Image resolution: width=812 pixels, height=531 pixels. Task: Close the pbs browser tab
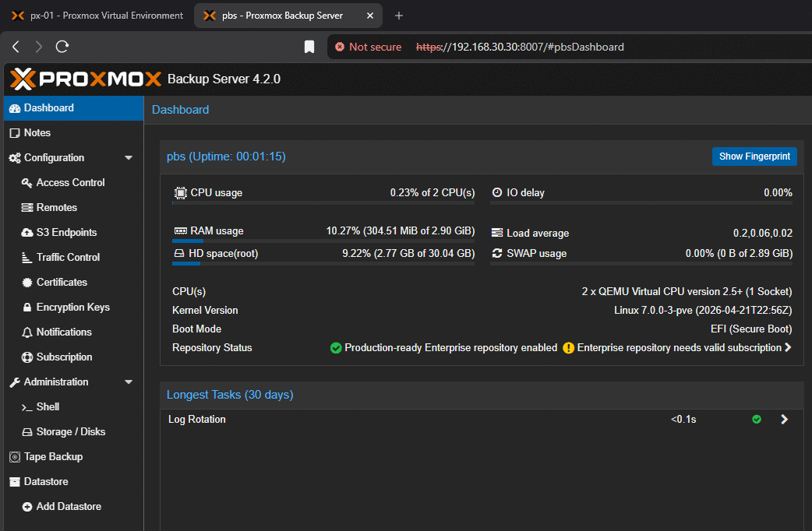pos(369,16)
